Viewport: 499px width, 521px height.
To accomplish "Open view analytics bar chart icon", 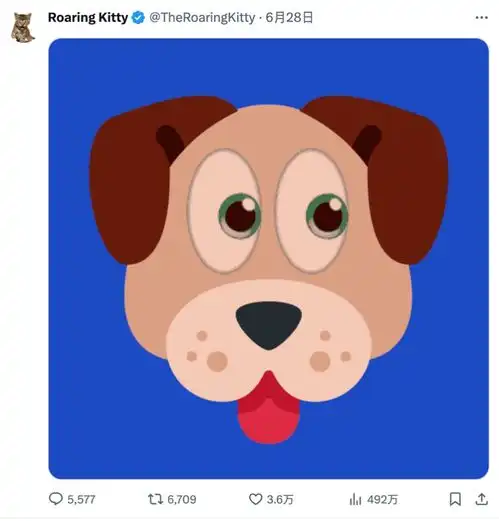I will pyautogui.click(x=355, y=499).
